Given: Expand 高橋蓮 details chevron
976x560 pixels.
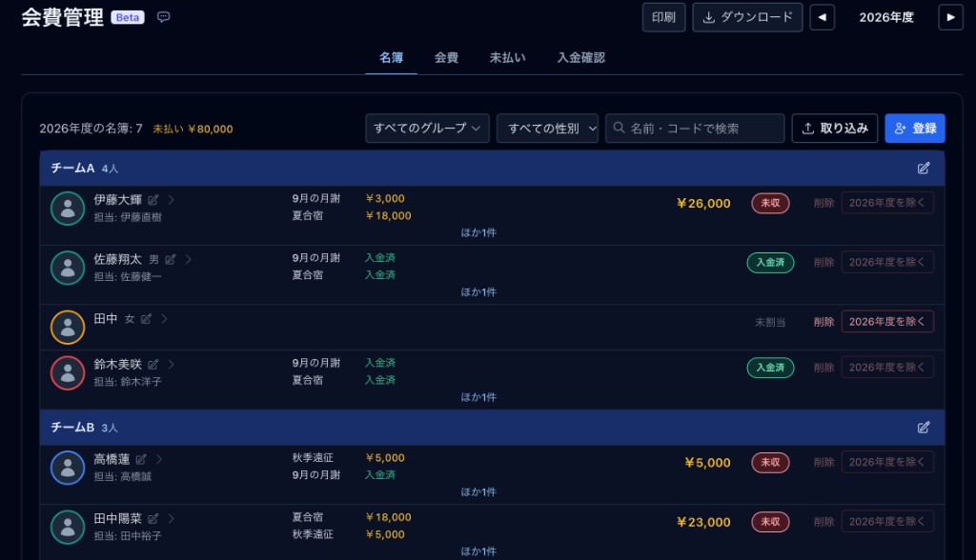Looking at the screenshot, I should pos(159,459).
